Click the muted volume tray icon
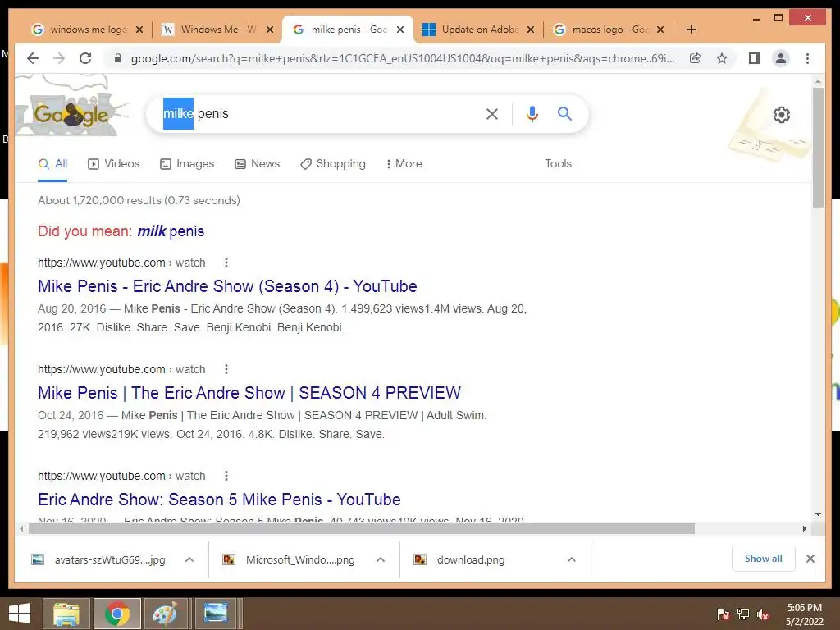Screen dimensions: 840x630 [x=764, y=614]
